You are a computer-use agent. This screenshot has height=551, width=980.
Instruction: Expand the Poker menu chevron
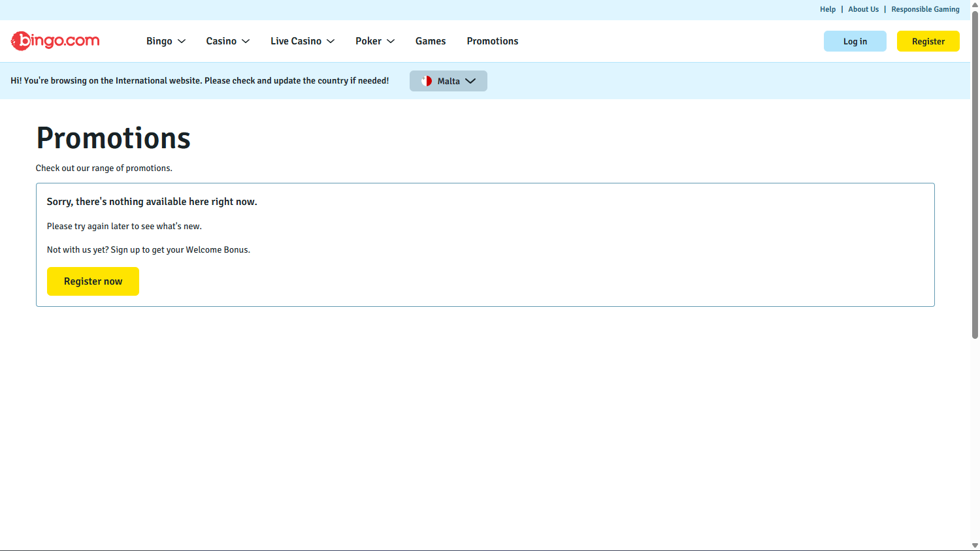pyautogui.click(x=391, y=41)
